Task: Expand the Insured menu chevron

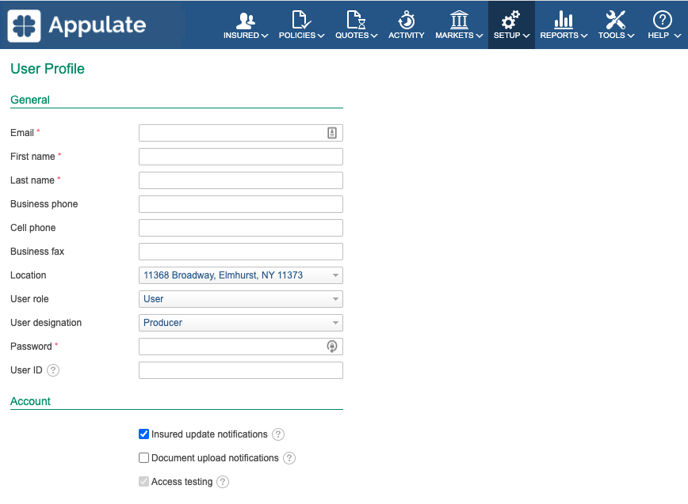Action: tap(265, 36)
